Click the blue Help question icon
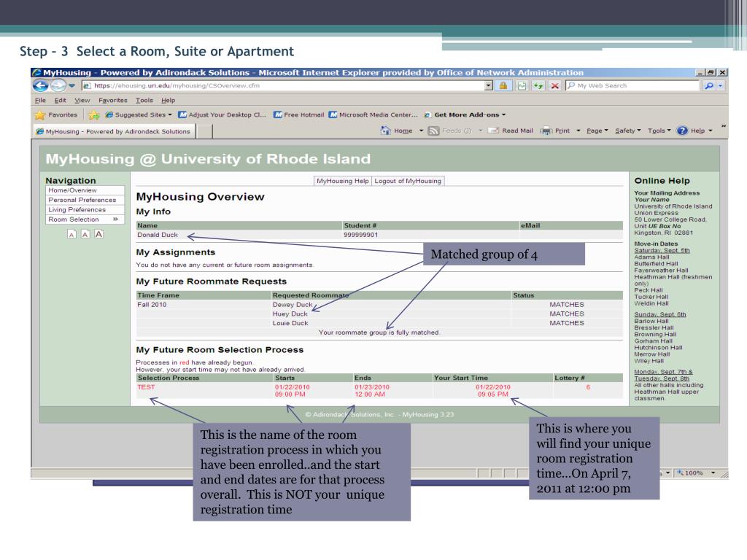This screenshot has height=560, width=747. (682, 131)
